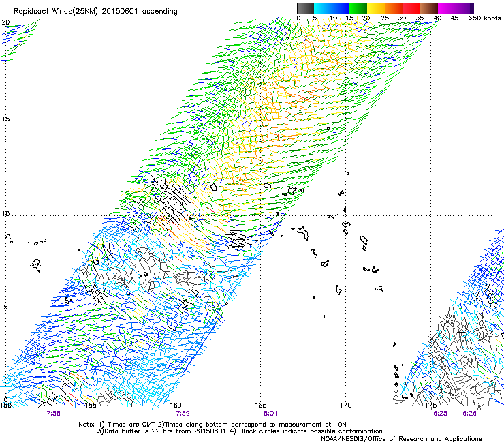The width and height of the screenshot is (504, 443).
Task: Click the gray 0-5 knots legend swatch
Action: click(305, 8)
